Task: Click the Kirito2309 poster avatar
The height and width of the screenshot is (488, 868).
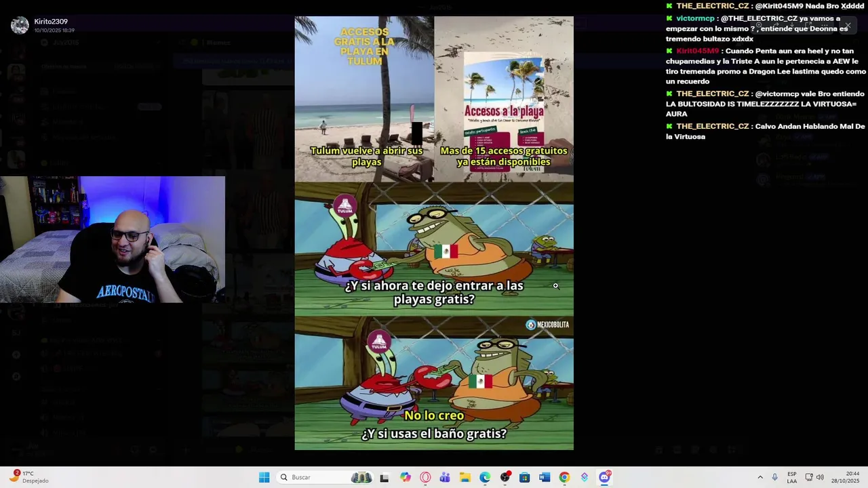Action: click(20, 26)
